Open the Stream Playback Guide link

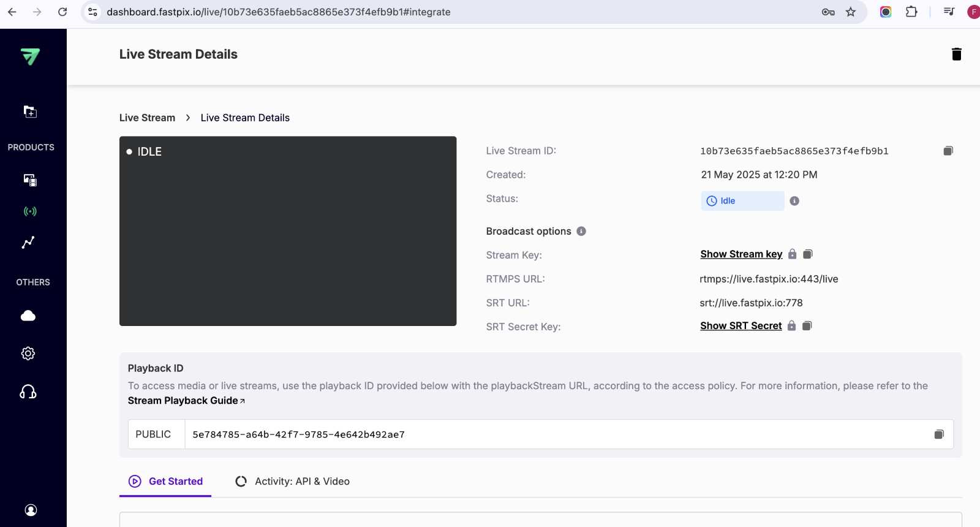[186, 401]
